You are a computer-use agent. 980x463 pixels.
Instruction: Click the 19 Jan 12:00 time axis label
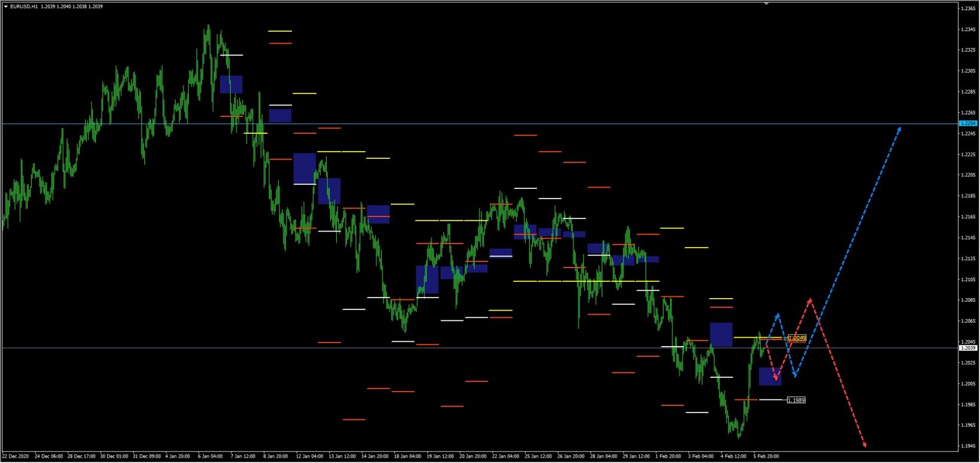coord(441,456)
